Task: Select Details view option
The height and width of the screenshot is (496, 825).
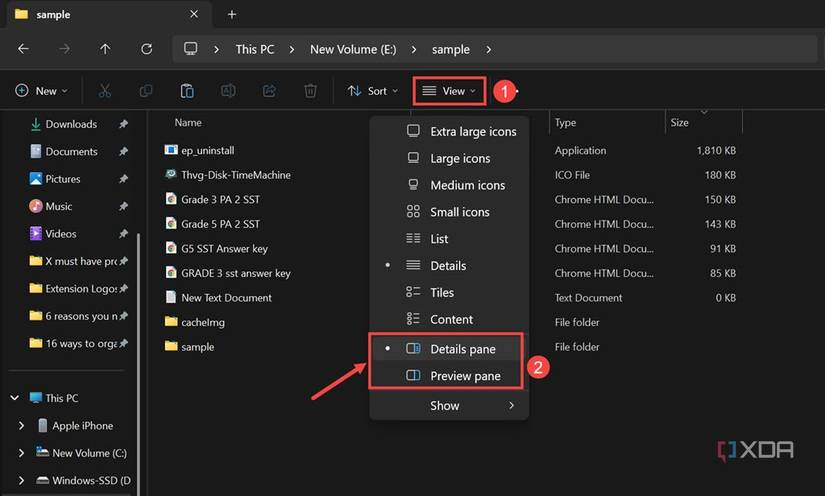Action: 449,266
